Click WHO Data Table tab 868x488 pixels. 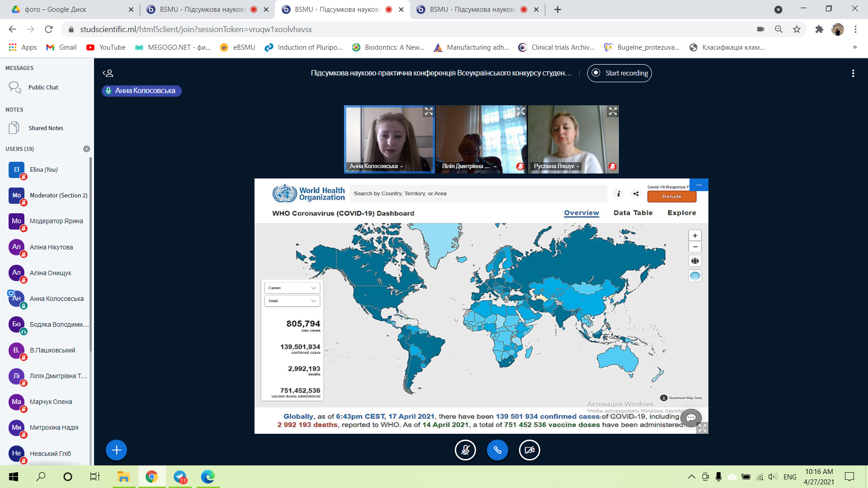(633, 213)
